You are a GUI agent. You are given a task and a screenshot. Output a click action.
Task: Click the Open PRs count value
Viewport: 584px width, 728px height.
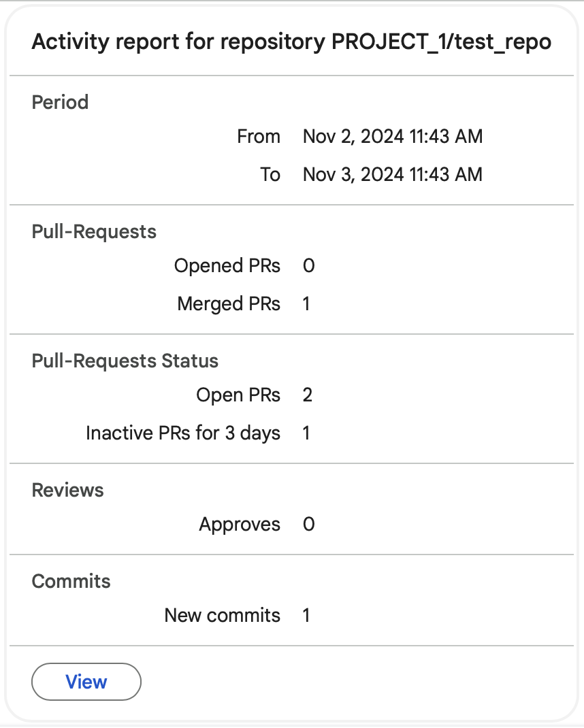(308, 395)
